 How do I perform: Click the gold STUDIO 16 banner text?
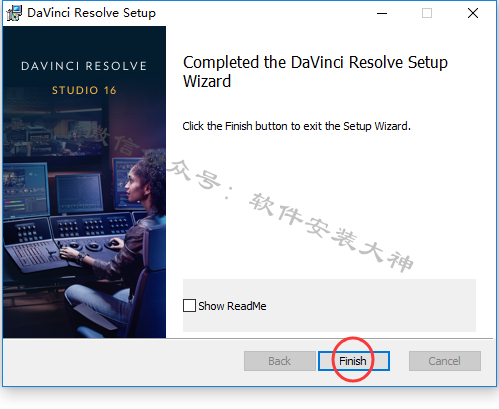tap(84, 90)
